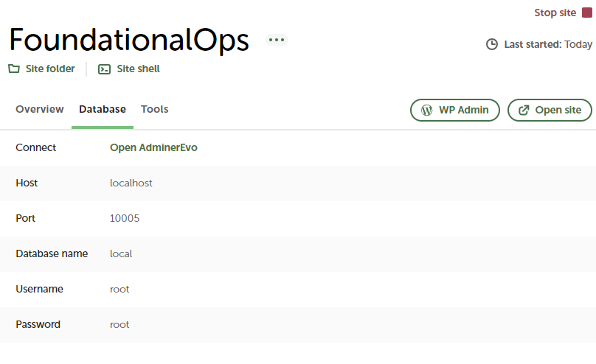Click the clock icon beside Last started

tap(492, 44)
